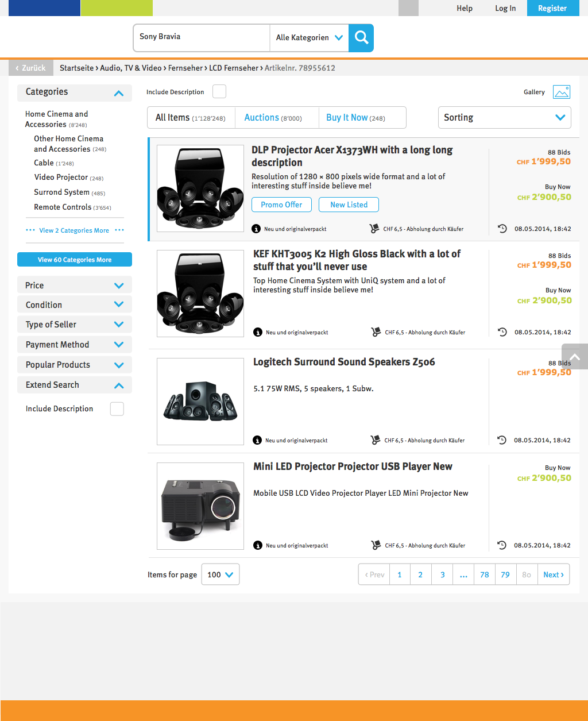
Task: Click info icon on Mini LED Projector listing
Action: tap(258, 545)
